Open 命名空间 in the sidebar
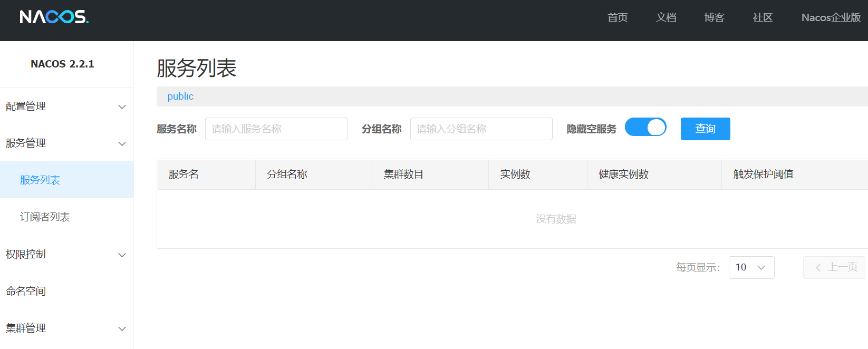The height and width of the screenshot is (349, 868). (x=25, y=292)
